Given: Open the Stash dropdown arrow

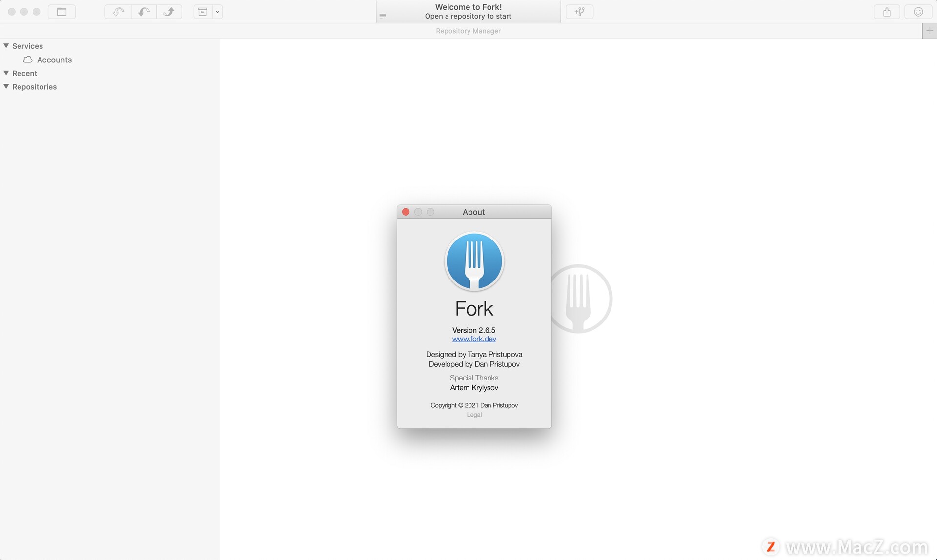Looking at the screenshot, I should coord(218,12).
